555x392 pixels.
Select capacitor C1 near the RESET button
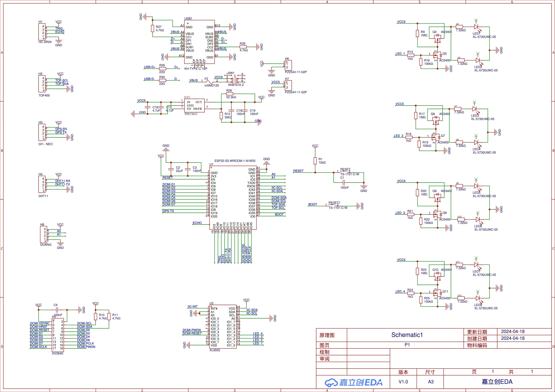click(x=344, y=183)
